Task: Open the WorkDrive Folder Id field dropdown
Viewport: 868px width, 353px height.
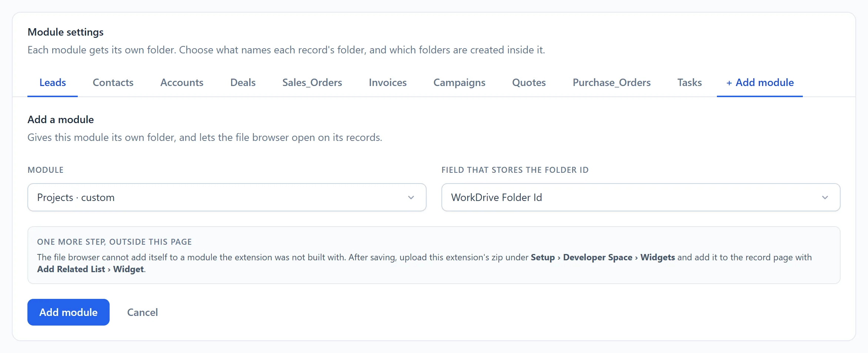Action: (x=641, y=197)
